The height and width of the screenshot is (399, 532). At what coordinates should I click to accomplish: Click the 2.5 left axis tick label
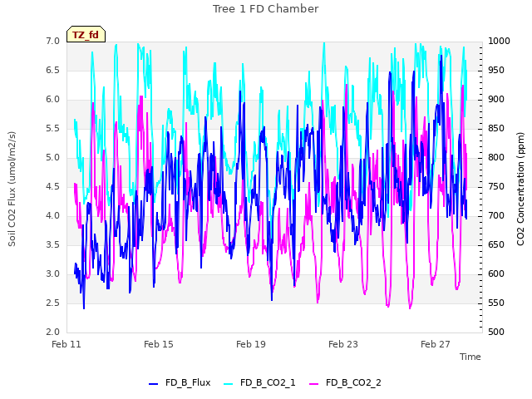(53, 303)
